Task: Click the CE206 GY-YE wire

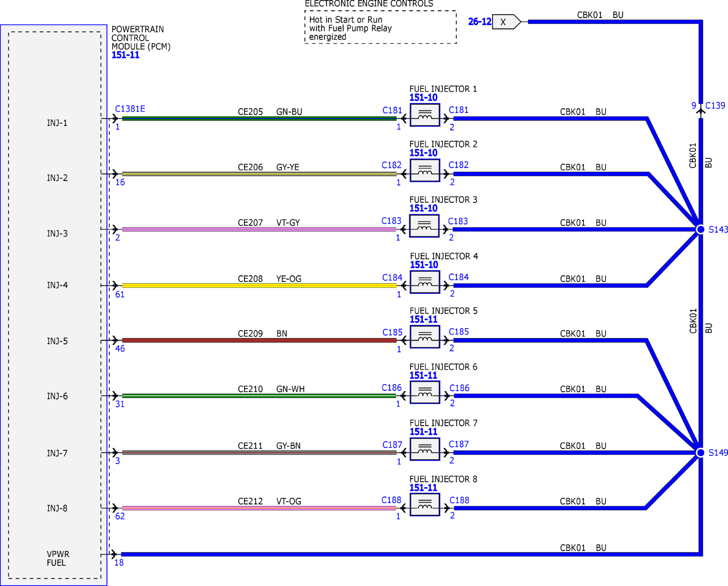Action: (259, 174)
